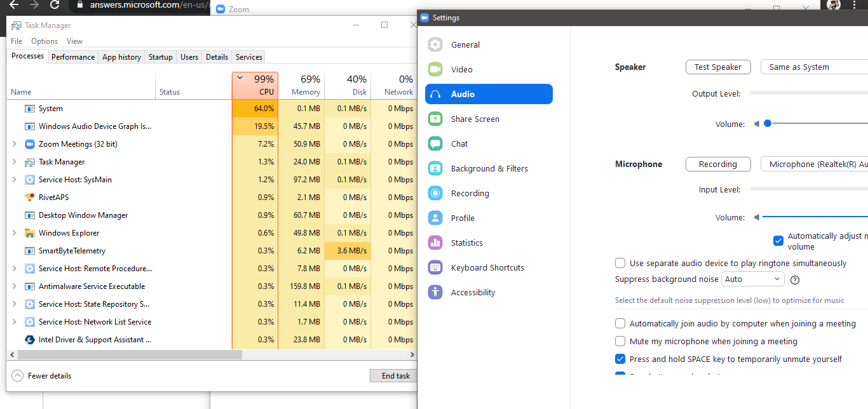Click the Share Screen icon in Settings sidebar
The width and height of the screenshot is (868, 409).
[435, 119]
